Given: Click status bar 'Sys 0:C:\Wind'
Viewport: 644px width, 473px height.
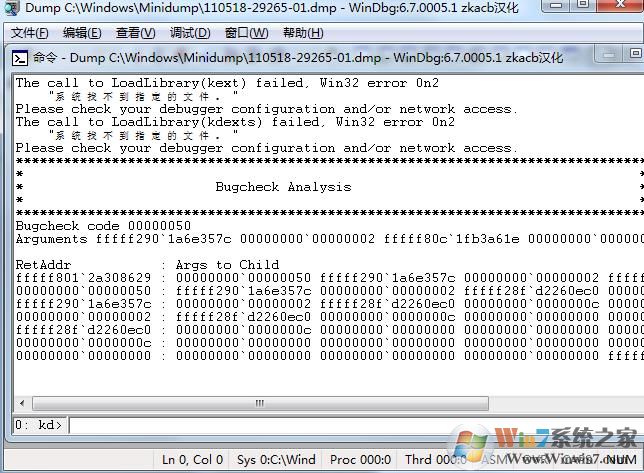Looking at the screenshot, I should [276, 459].
